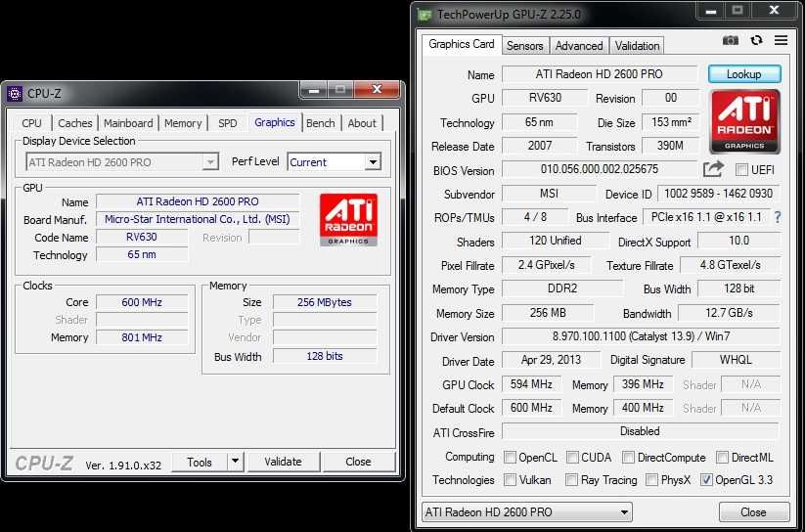This screenshot has width=805, height=532.
Task: Click the BIOS Version field
Action: (x=600, y=169)
